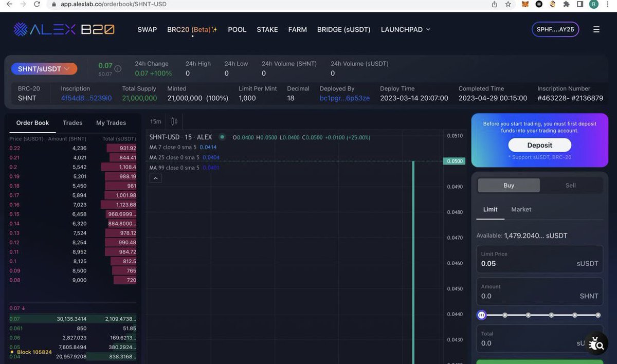This screenshot has width=617, height=364.
Task: Toggle the browser side panel icon
Action: pyautogui.click(x=580, y=4)
